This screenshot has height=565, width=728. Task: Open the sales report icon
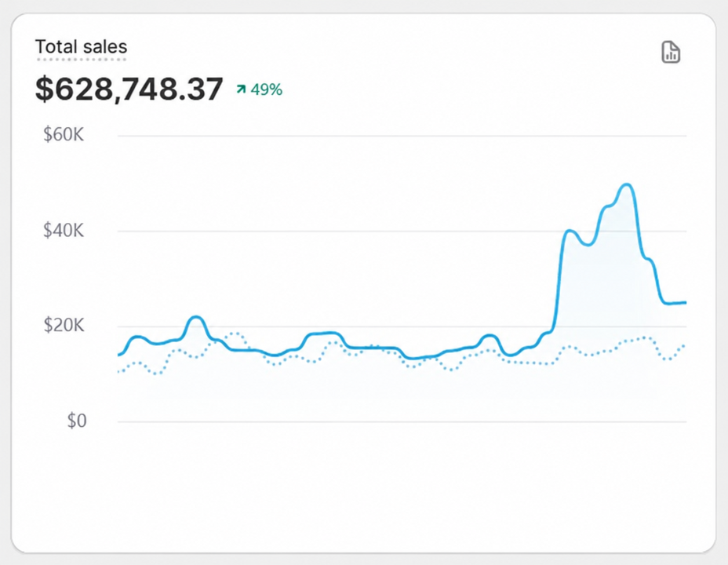click(x=671, y=52)
